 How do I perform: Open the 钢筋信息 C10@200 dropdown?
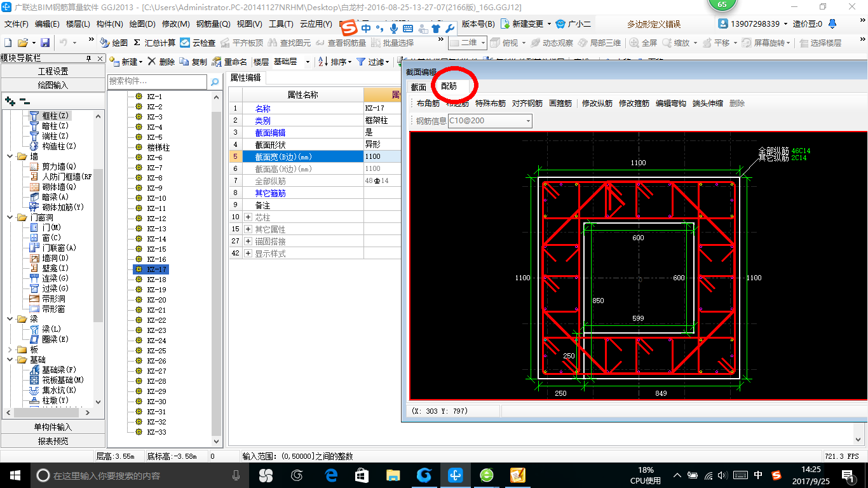pyautogui.click(x=527, y=121)
